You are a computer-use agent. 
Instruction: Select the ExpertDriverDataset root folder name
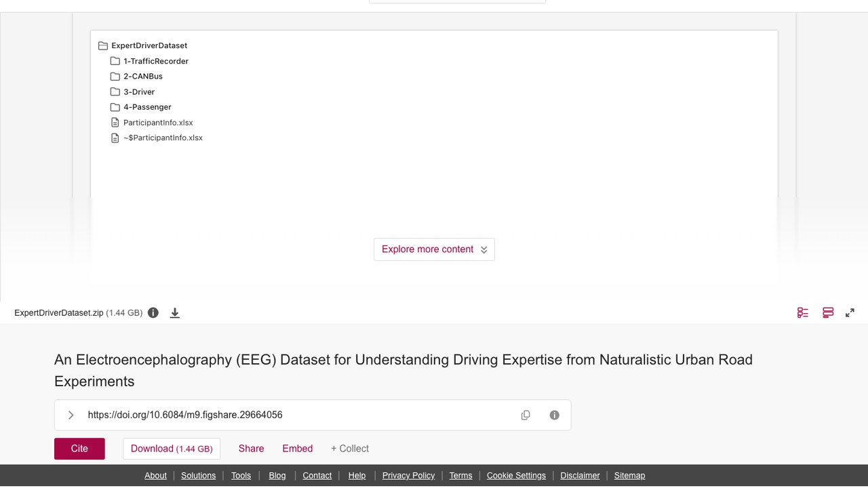(149, 45)
